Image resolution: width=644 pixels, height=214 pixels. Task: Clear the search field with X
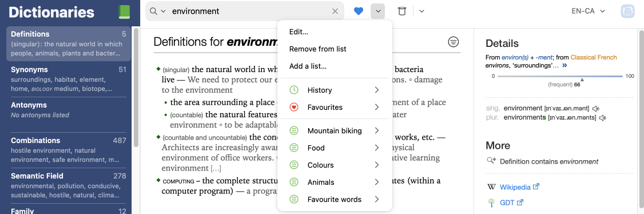[x=335, y=11]
